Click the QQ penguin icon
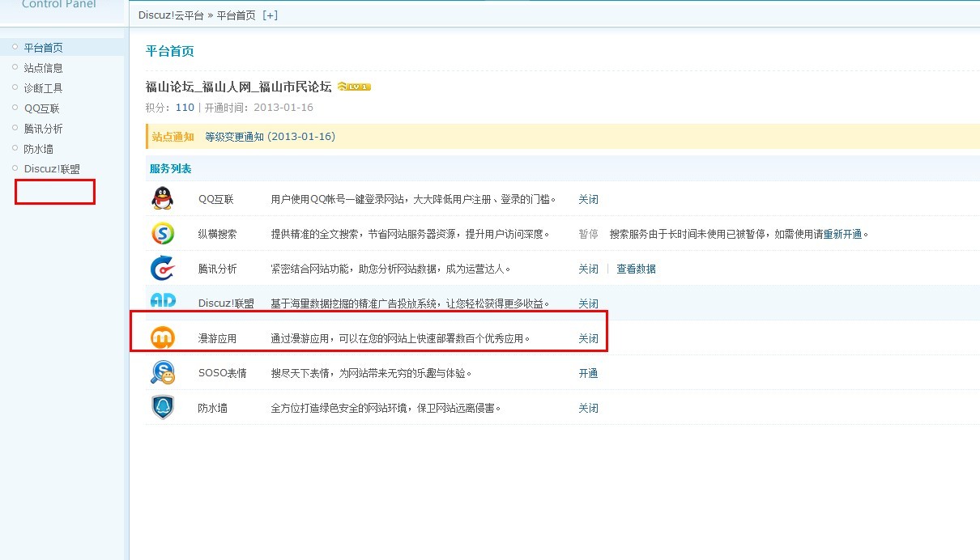This screenshot has width=980, height=560. 163,198
